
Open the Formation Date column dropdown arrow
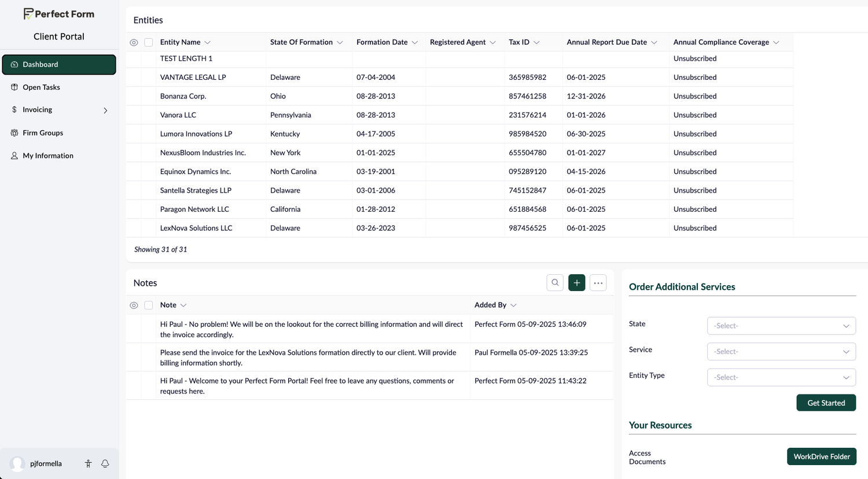click(415, 42)
